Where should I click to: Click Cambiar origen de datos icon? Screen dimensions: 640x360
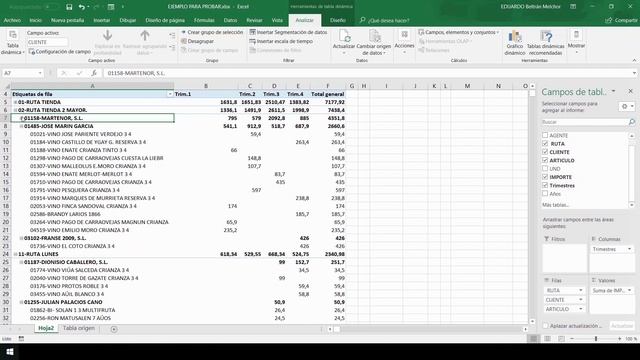click(374, 36)
